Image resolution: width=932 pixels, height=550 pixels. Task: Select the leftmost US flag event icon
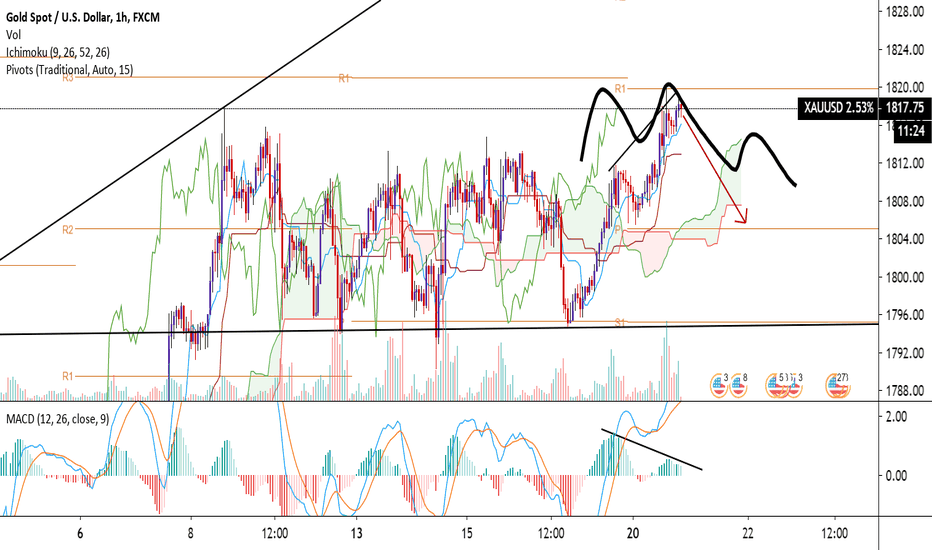pos(719,385)
